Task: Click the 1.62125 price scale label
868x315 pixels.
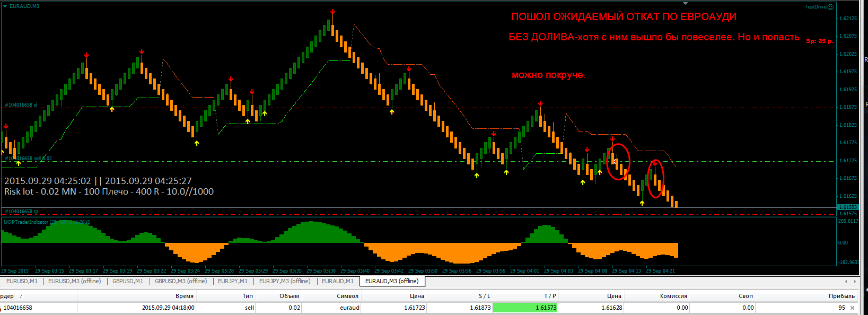Action: [x=848, y=19]
